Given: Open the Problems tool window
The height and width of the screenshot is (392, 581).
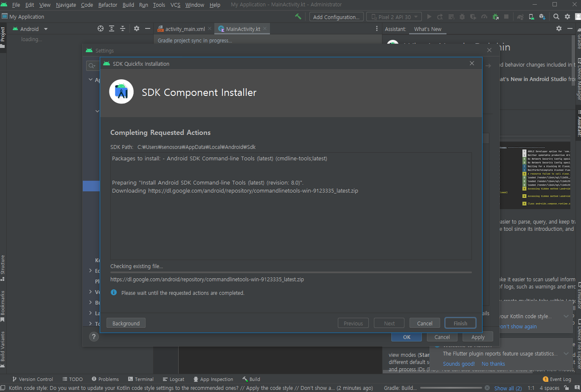Looking at the screenshot, I should (x=105, y=379).
